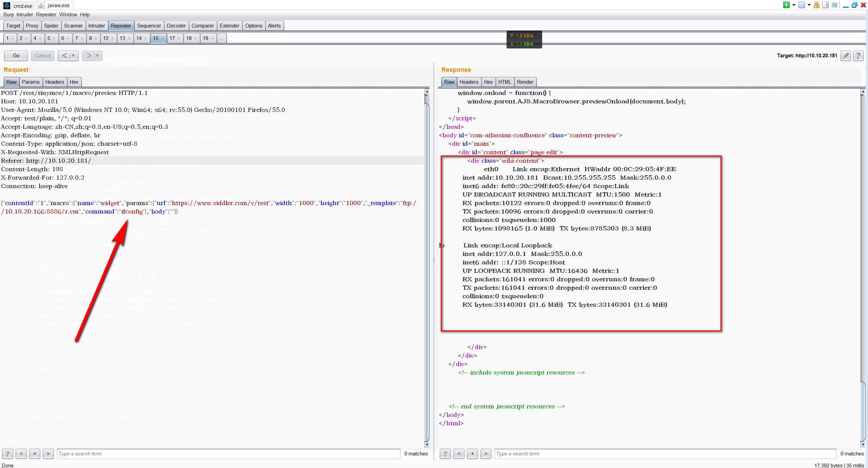Switch to the Alerts tool tab

(274, 26)
